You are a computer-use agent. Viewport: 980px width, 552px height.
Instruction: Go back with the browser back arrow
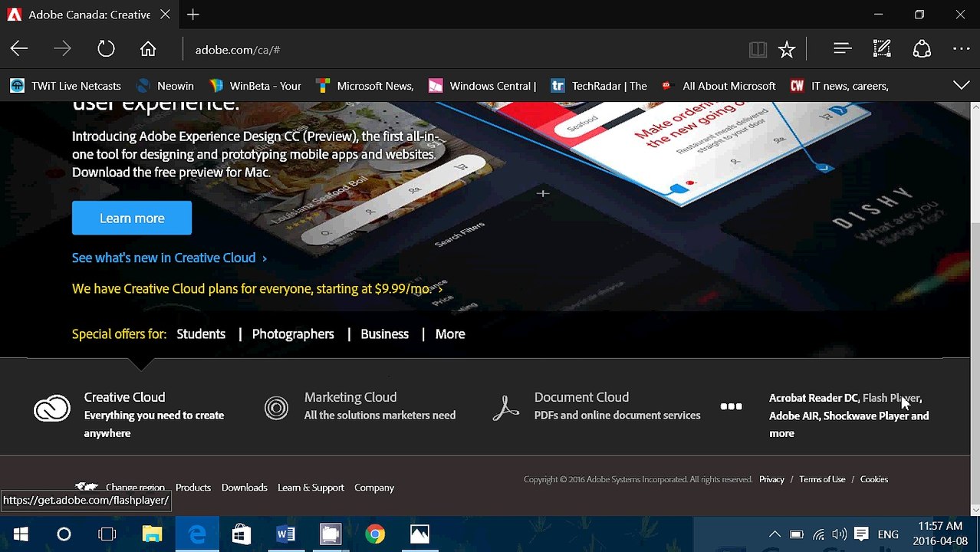[19, 49]
